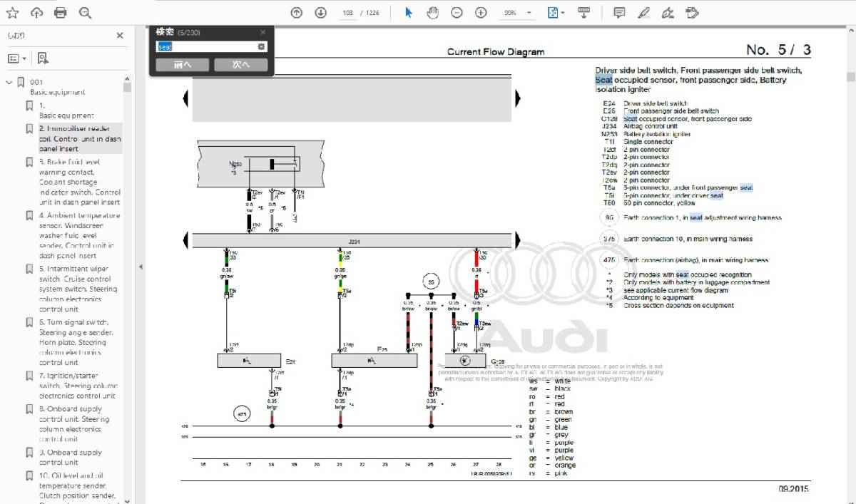Zoom out with the minus circle

(457, 13)
